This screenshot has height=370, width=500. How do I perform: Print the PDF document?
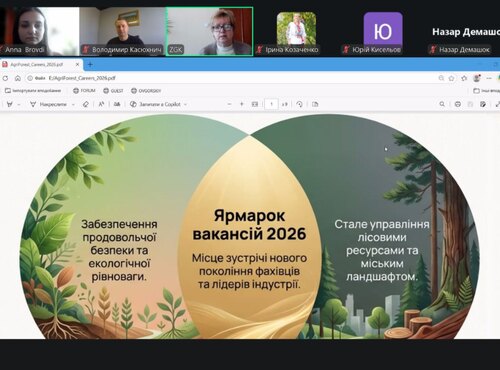(458, 104)
